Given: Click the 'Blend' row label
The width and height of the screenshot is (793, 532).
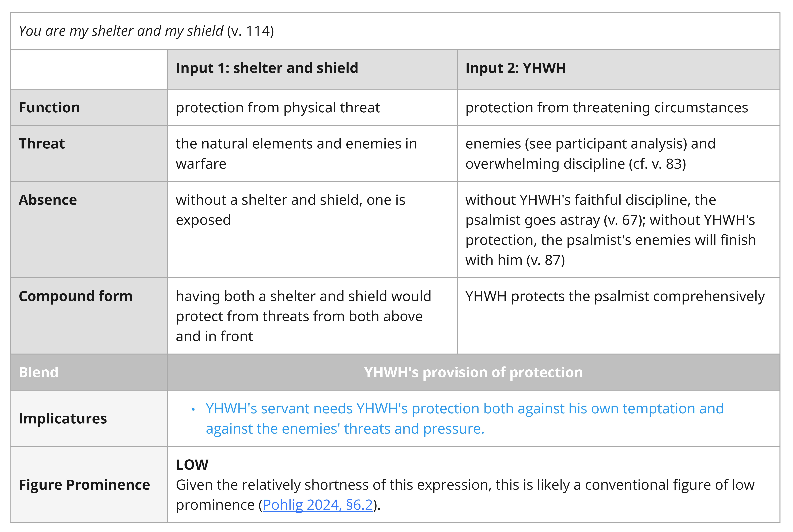Looking at the screenshot, I should (39, 372).
